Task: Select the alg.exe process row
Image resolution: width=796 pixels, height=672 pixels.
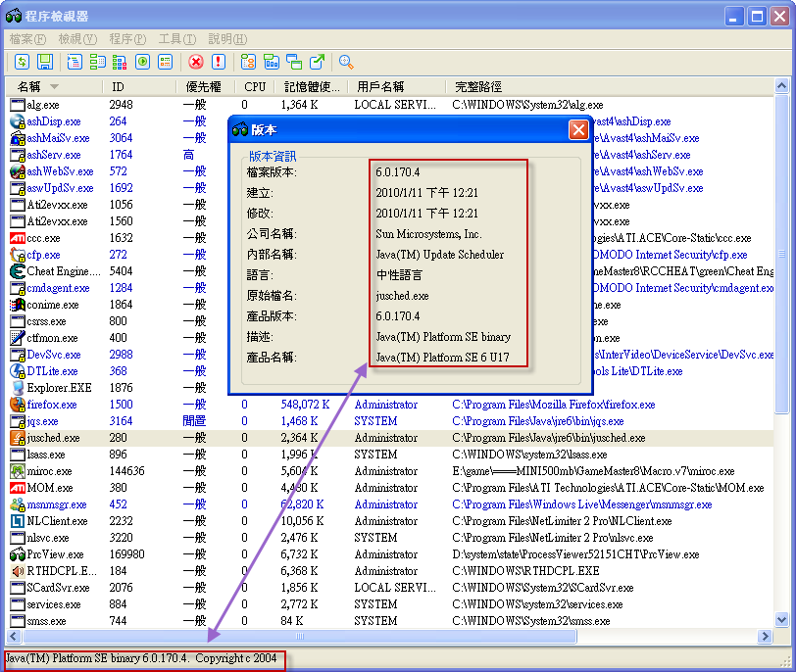Action: pyautogui.click(x=391, y=105)
